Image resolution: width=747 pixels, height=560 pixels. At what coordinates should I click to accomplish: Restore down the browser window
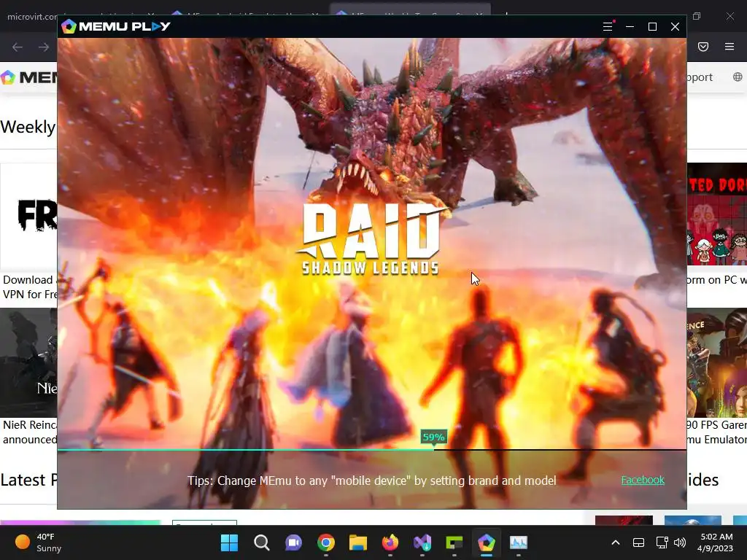697,16
